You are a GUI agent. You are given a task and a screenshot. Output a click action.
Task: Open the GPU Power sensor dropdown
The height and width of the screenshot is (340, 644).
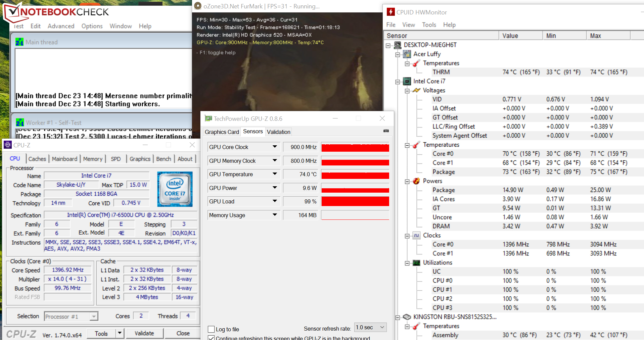coord(275,188)
